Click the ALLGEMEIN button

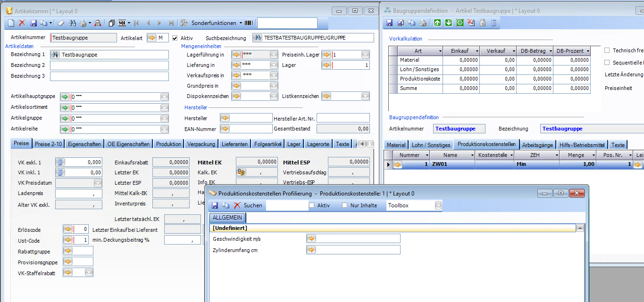click(x=228, y=218)
